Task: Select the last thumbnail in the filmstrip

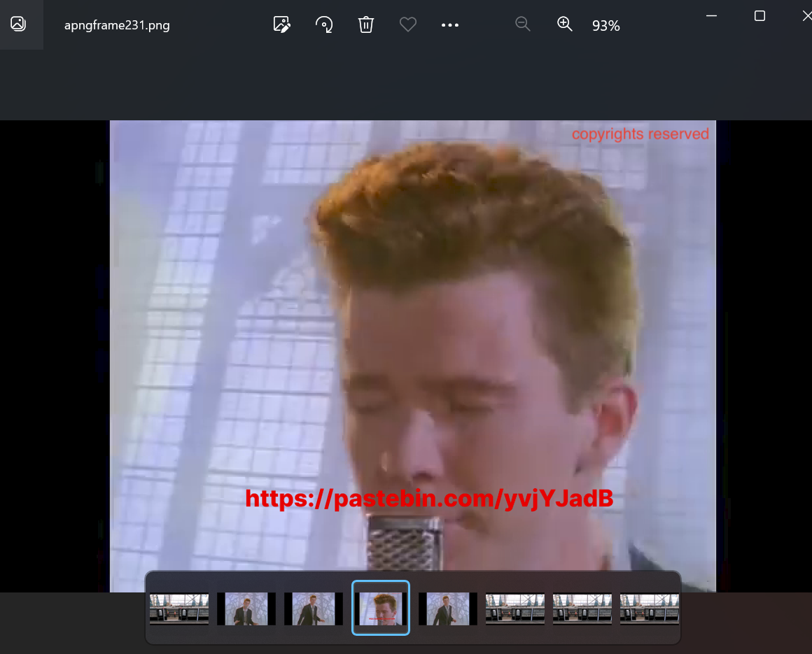Action: pos(650,608)
